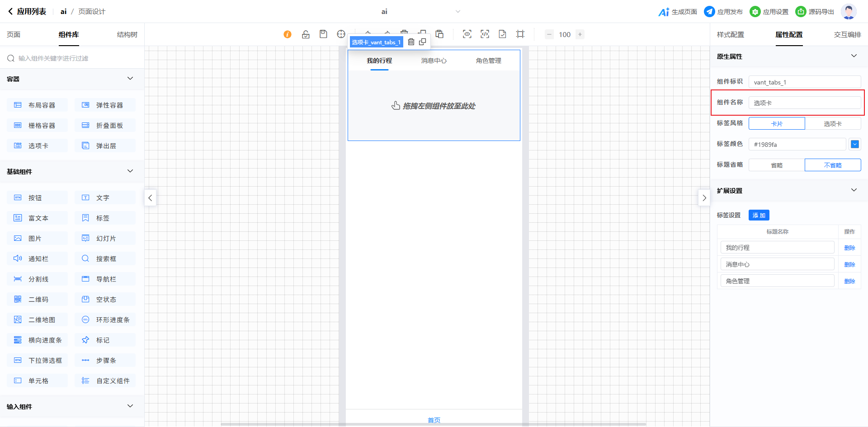868x427 pixels.
Task: Click the save (floppy disk) toolbar icon
Action: click(x=323, y=34)
